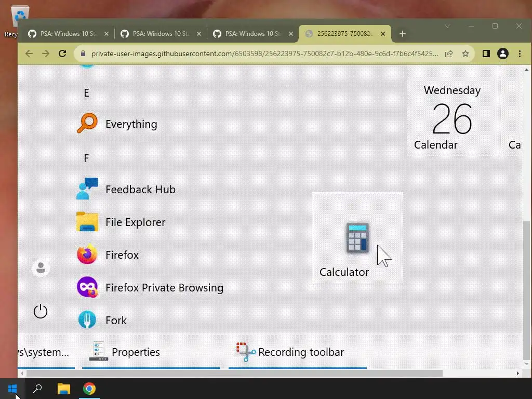The image size is (532, 399).
Task: Click the "Fork" label
Action: click(x=116, y=320)
